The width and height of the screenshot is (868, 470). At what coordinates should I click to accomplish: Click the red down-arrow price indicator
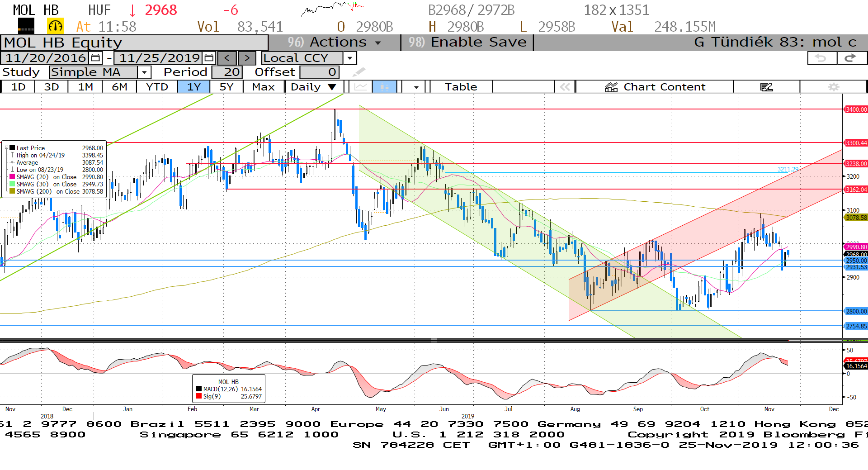[132, 10]
